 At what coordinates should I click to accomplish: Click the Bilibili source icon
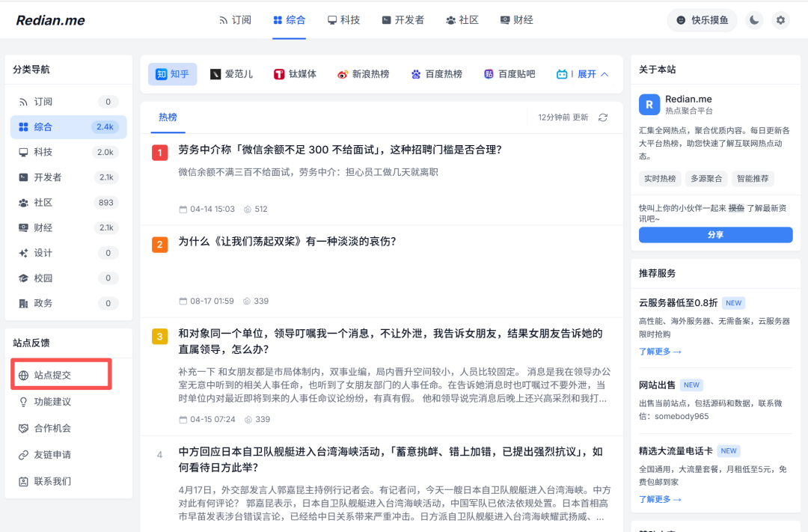point(562,74)
